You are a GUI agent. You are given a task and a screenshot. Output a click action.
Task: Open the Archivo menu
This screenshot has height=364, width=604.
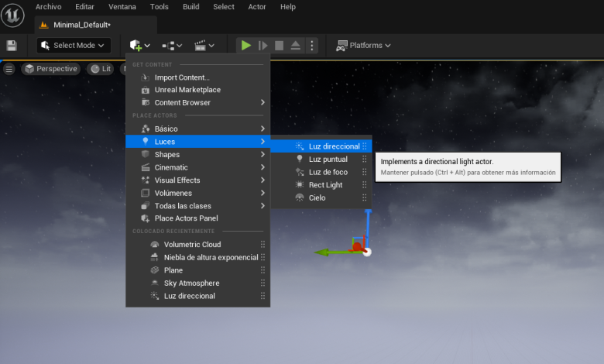point(49,7)
